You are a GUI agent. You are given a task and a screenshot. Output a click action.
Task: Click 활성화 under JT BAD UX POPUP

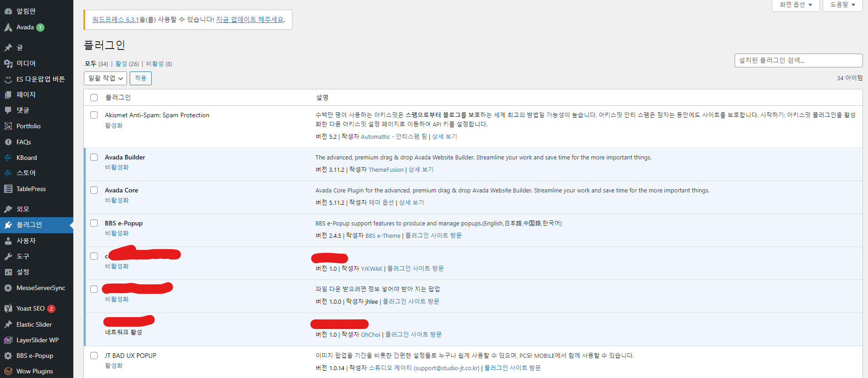click(114, 366)
